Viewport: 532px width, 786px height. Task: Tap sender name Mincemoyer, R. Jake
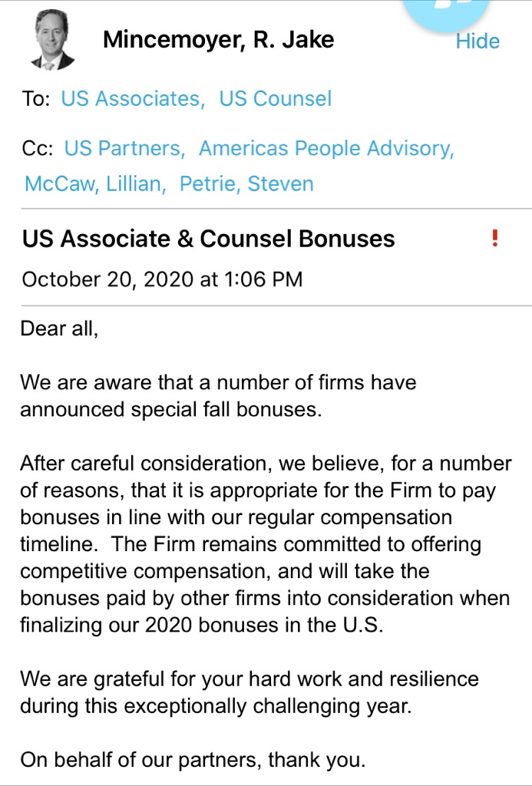218,40
